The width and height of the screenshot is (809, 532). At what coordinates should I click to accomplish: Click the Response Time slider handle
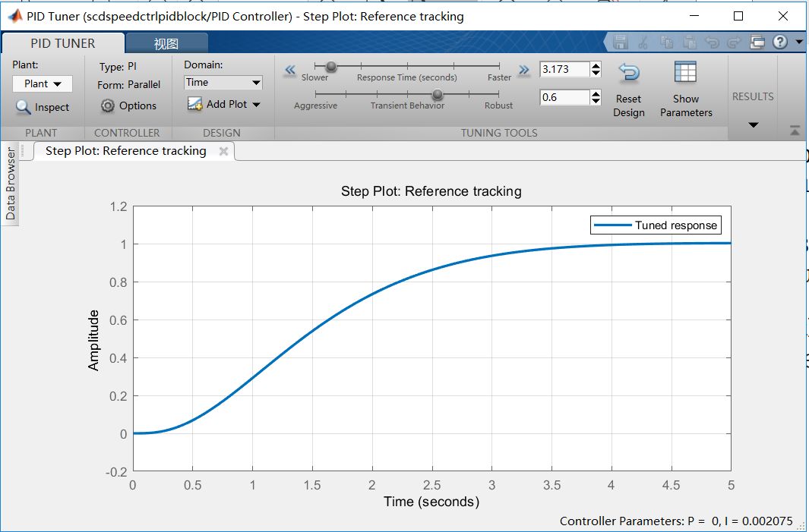tap(331, 66)
